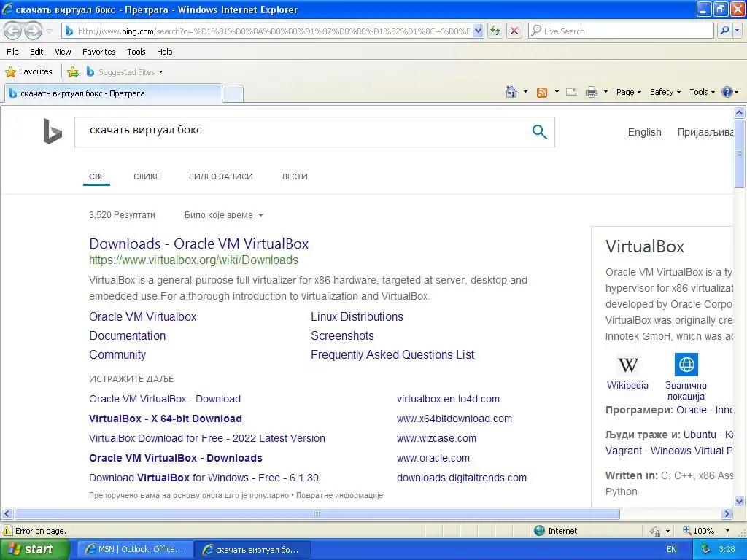This screenshot has width=747, height=560.
Task: Click the zoom level 100% magnifier
Action: [x=687, y=531]
